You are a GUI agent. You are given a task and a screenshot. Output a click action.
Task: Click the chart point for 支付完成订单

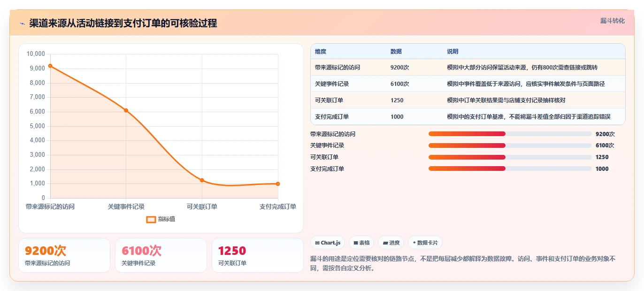pyautogui.click(x=278, y=184)
